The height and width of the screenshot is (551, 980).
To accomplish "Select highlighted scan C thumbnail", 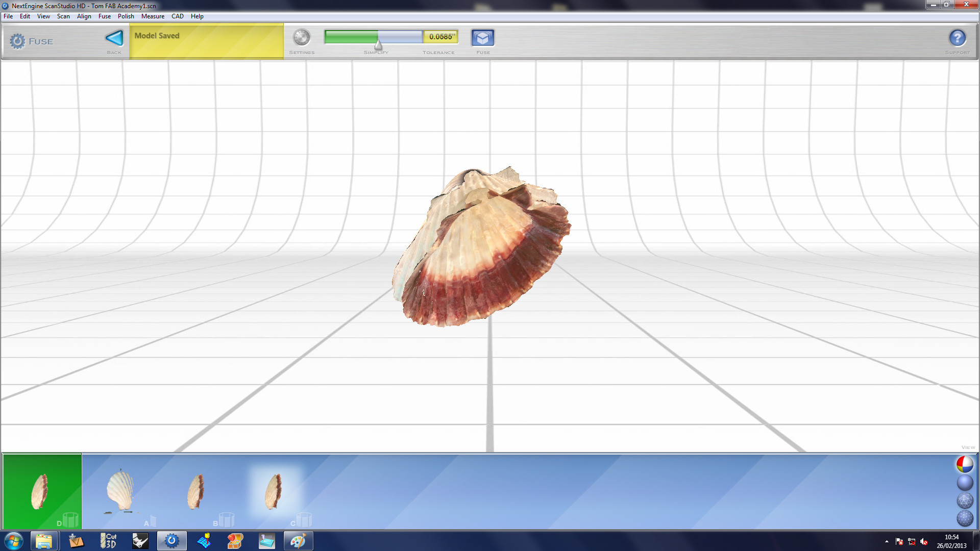I will coord(274,491).
